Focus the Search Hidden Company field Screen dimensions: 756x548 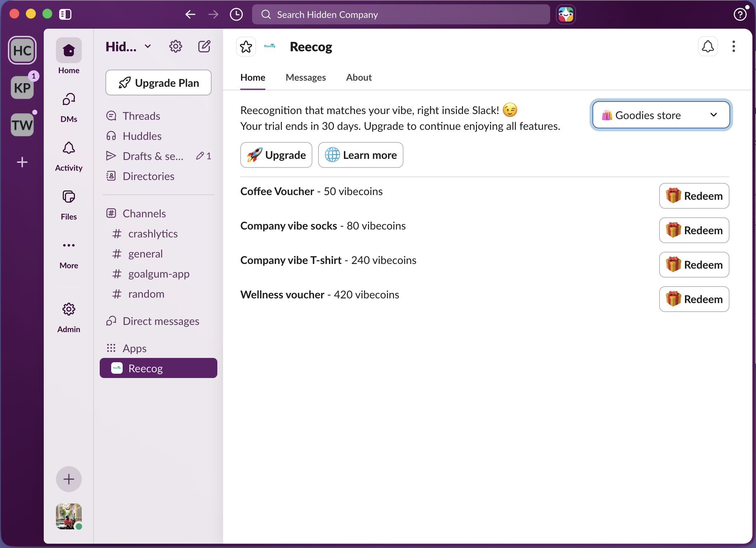(401, 14)
